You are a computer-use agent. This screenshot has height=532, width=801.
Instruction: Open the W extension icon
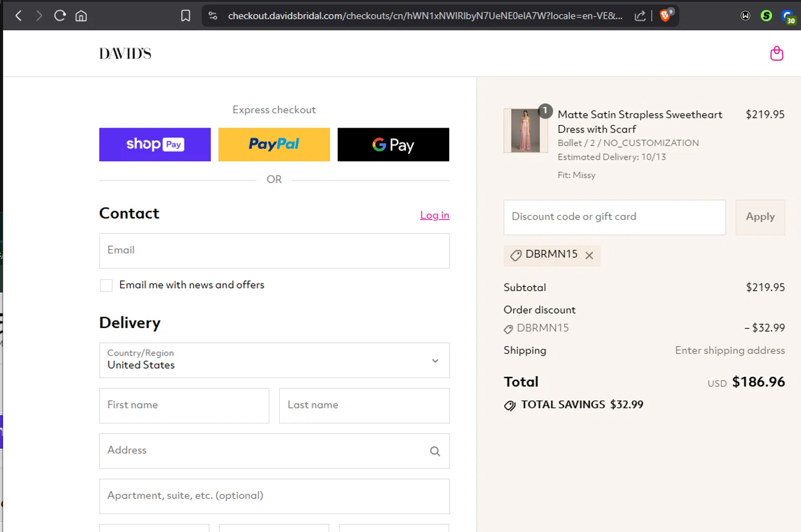click(745, 15)
